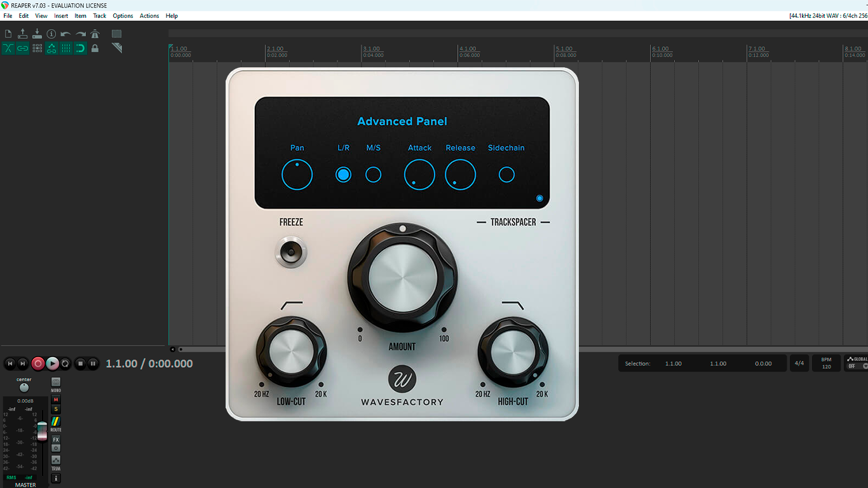This screenshot has height=488, width=868.
Task: Toggle master FX bypass power icon
Action: tap(56, 448)
